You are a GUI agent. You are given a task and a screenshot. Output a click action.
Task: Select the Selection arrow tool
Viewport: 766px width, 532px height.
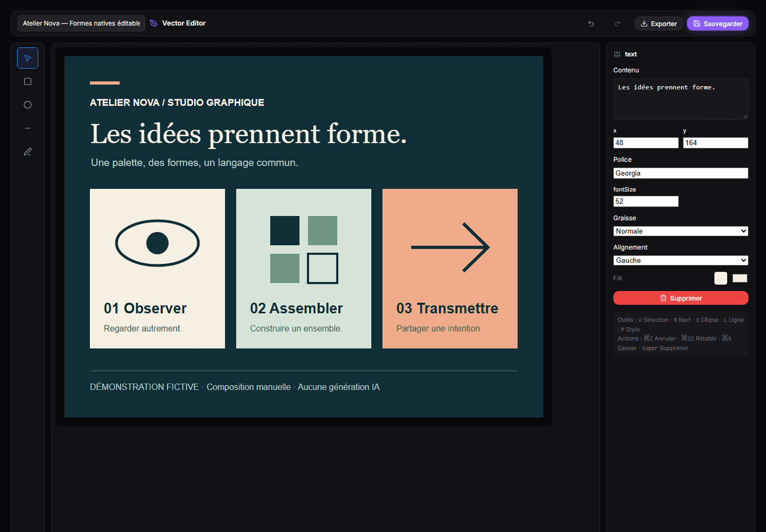(x=28, y=58)
